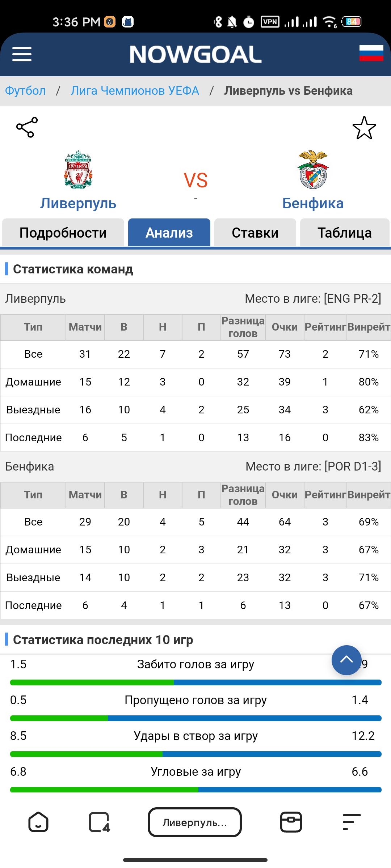Tap the Russian flag language icon
391x868 pixels.
point(371,53)
